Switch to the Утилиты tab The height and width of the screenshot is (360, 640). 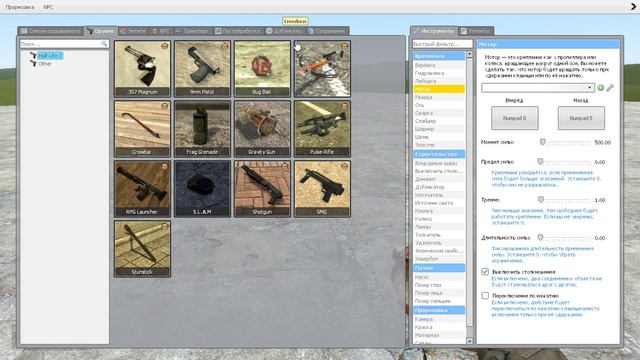tap(476, 31)
